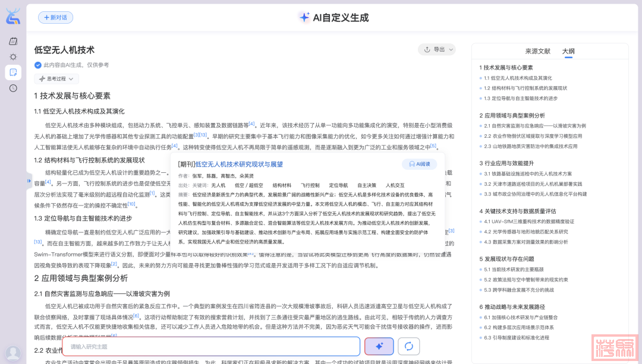Click the deer logo in the sidebar
This screenshot has width=642, height=364.
pyautogui.click(x=13, y=17)
